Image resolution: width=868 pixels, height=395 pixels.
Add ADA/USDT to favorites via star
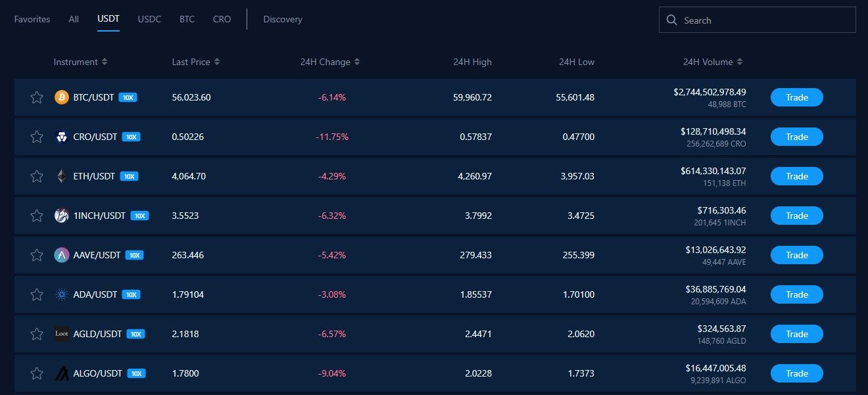37,294
